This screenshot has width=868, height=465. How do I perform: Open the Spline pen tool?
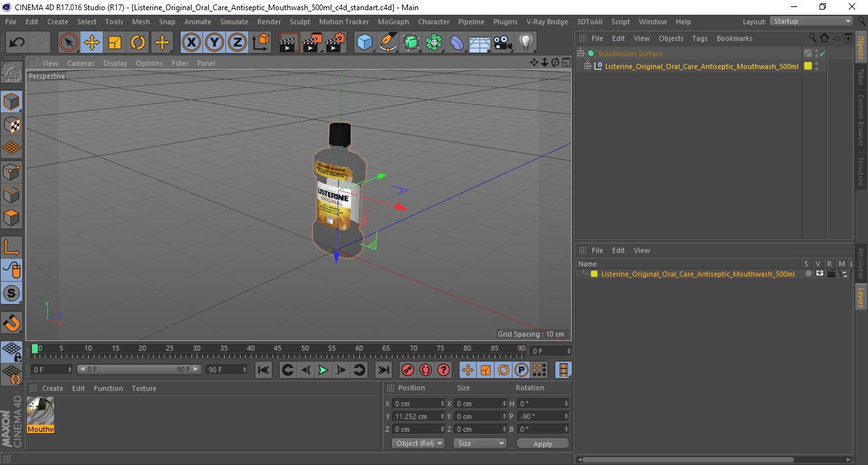(x=388, y=43)
